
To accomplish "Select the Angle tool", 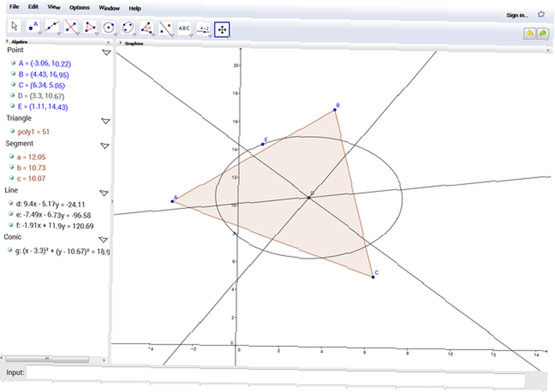I will coord(147,28).
